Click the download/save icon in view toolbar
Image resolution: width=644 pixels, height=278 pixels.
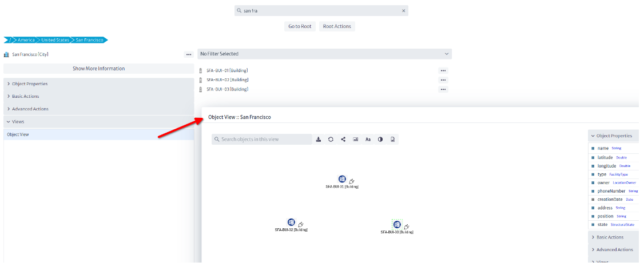point(319,139)
